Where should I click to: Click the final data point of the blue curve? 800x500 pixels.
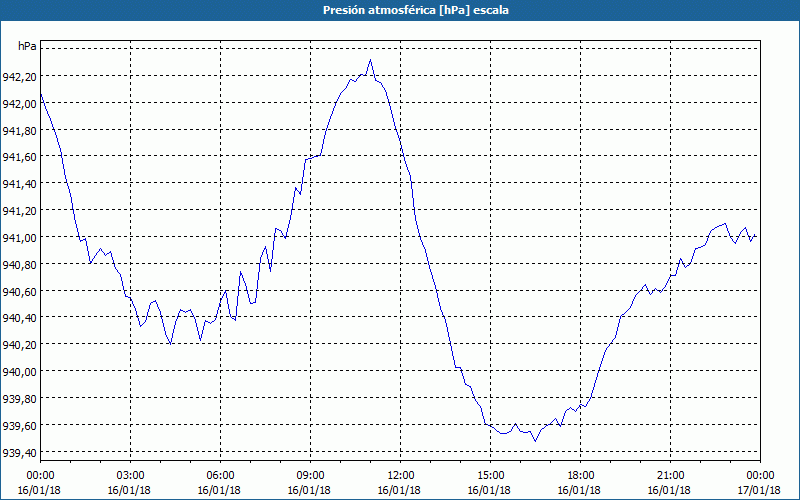click(756, 237)
